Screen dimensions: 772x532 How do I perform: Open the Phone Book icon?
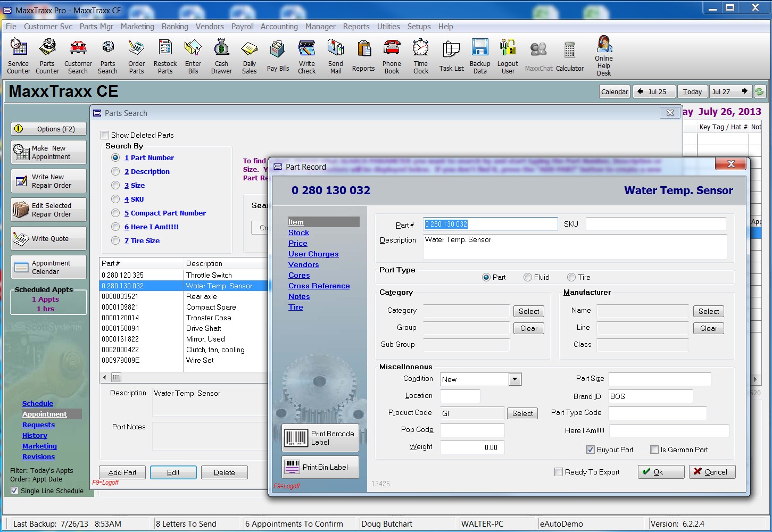pyautogui.click(x=392, y=56)
